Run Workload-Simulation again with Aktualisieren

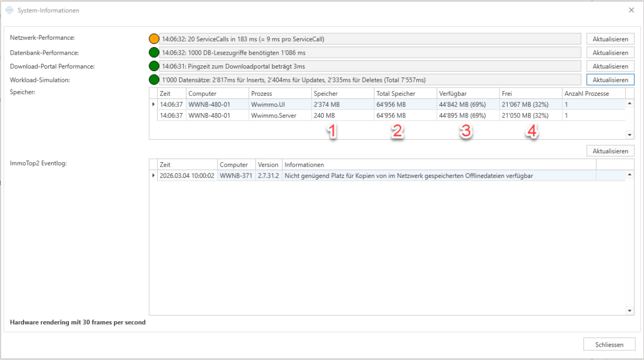click(x=610, y=80)
